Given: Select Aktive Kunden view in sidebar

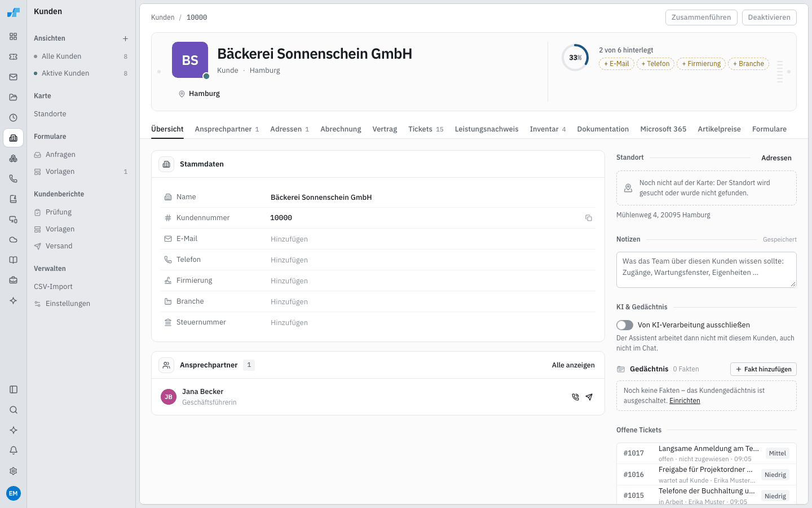Looking at the screenshot, I should pos(81,73).
